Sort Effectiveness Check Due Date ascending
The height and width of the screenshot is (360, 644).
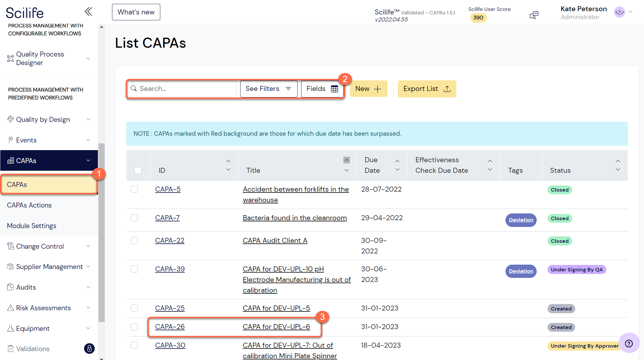[x=490, y=161]
